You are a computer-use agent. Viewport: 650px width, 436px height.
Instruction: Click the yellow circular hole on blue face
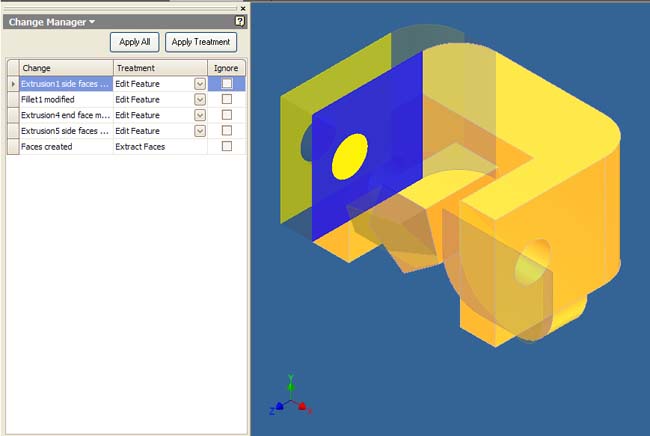click(x=350, y=157)
